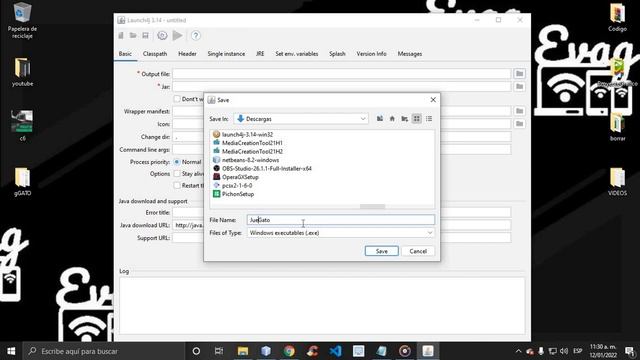Select the gGATO folder on desktop
Image resolution: width=640 pixels, height=360 pixels.
22,182
